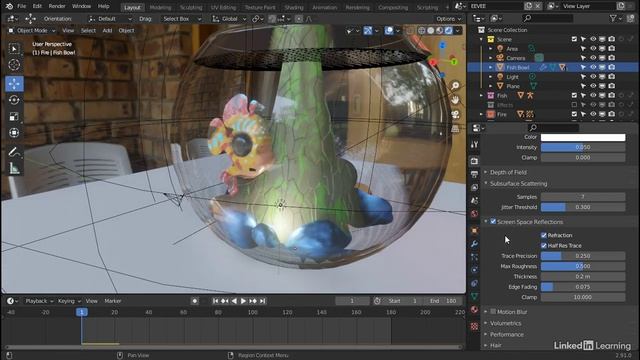640x360 pixels.
Task: Disable the Refraction checkbox
Action: click(544, 235)
